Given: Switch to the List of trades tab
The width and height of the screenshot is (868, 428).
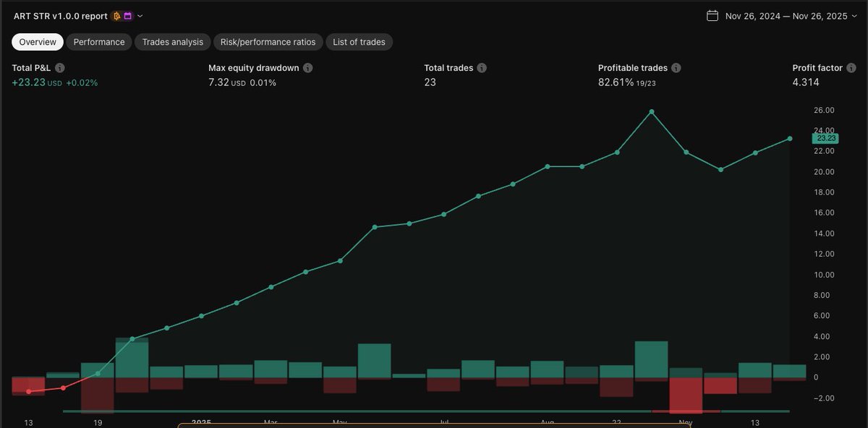Looking at the screenshot, I should click(x=359, y=41).
